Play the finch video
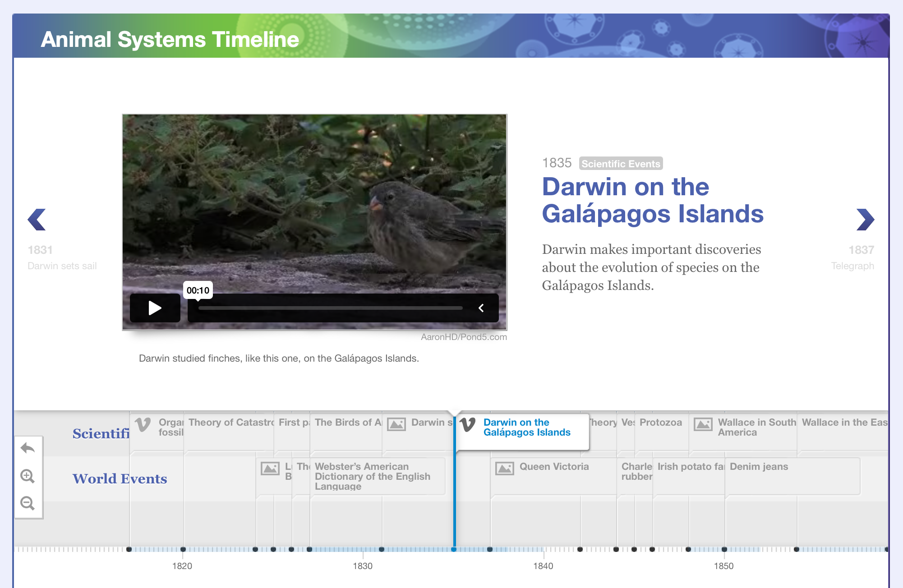The height and width of the screenshot is (588, 903). [x=155, y=308]
